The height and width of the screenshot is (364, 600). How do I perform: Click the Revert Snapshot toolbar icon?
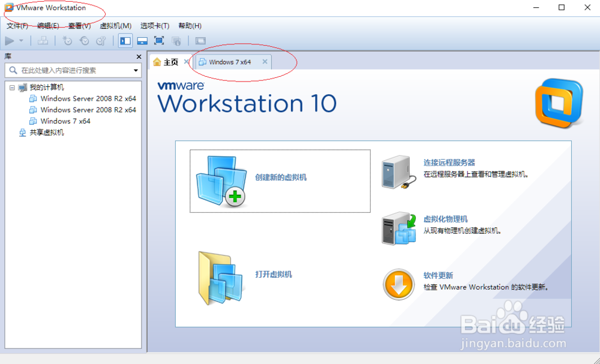[84, 40]
